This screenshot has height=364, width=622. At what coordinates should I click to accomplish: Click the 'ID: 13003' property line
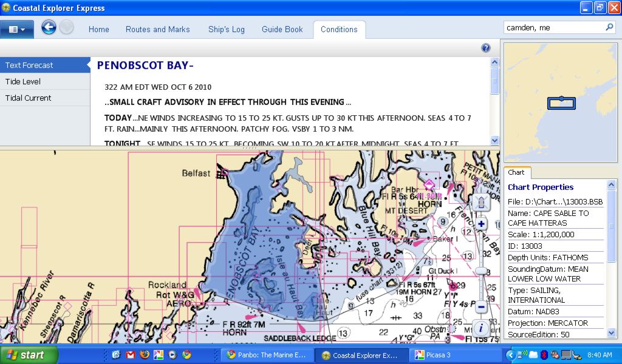tap(525, 246)
